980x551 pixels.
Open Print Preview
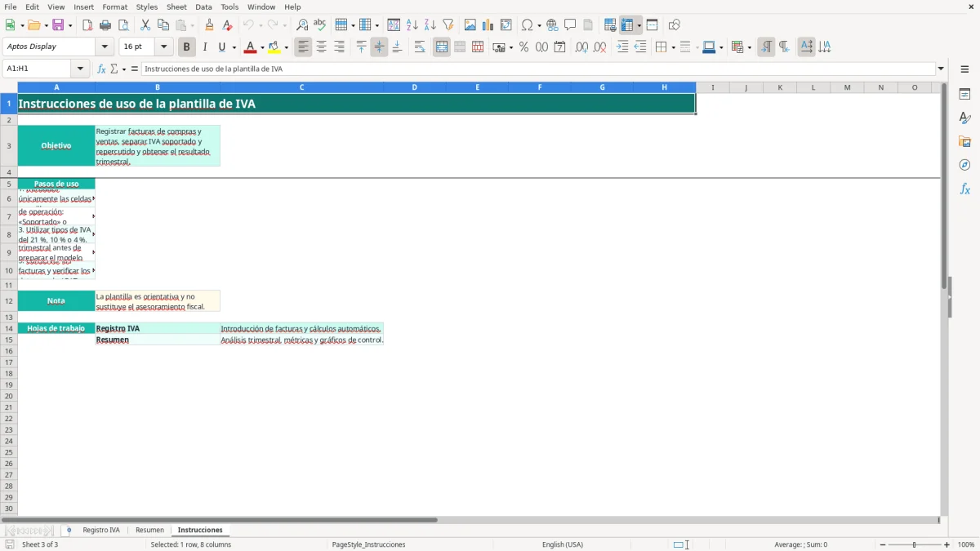click(123, 25)
